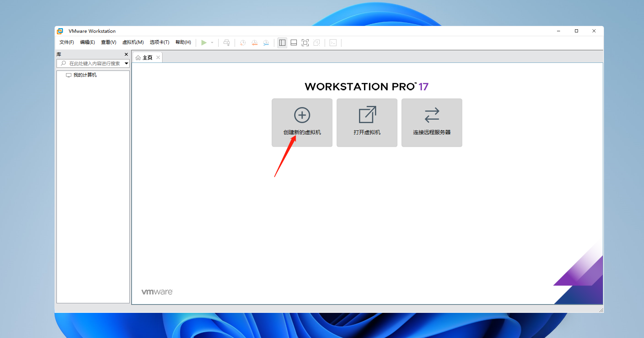The width and height of the screenshot is (644, 338).
Task: Select 我的计算机 in the library tree
Action: click(x=81, y=75)
